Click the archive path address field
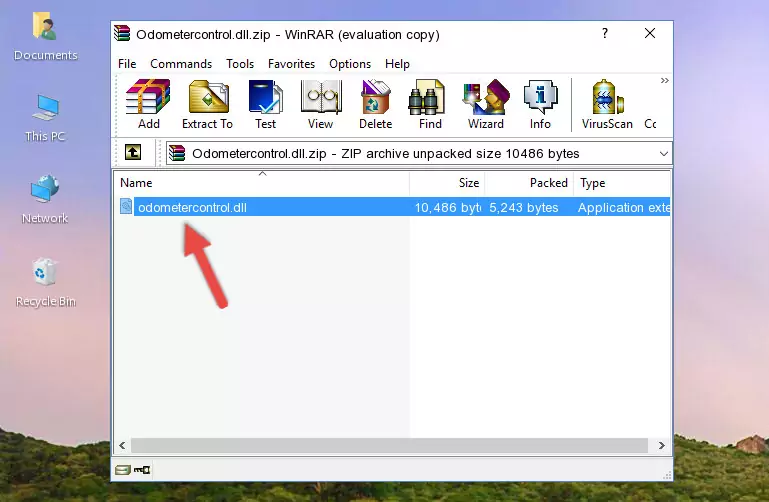 pos(419,153)
